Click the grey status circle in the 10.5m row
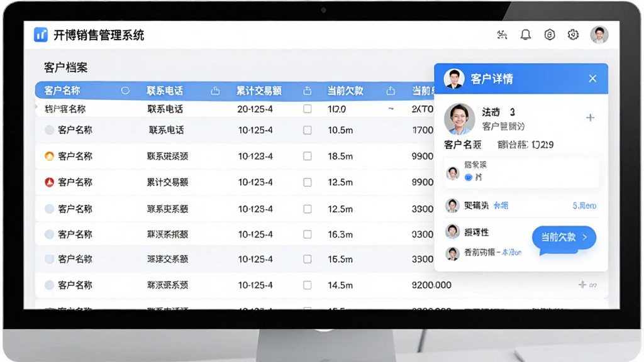 tap(49, 130)
